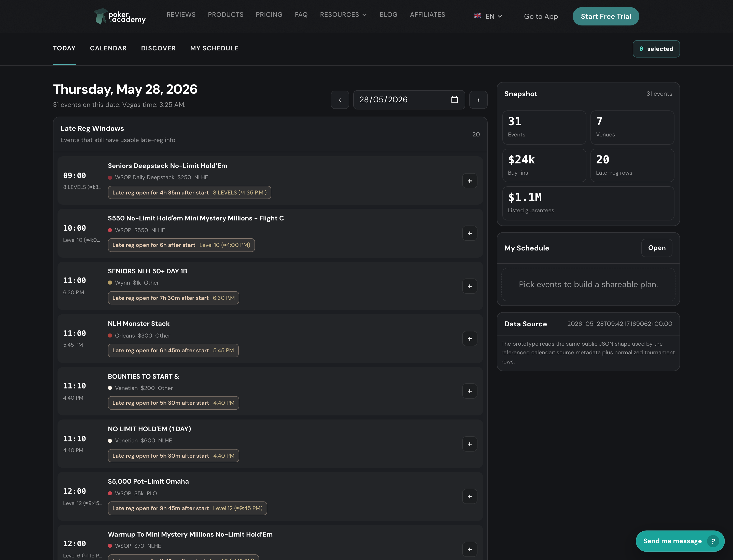Add Warmup To Mini Mystery Millions event
733x560 pixels.
coord(469,549)
